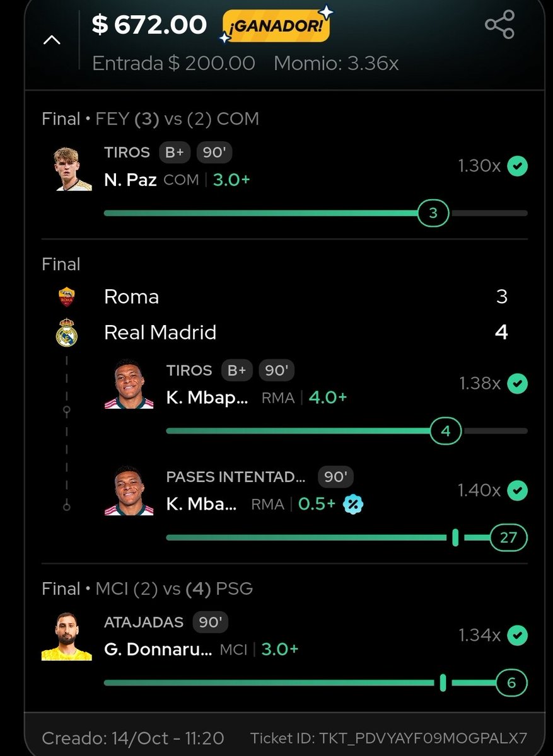Click the progress slider marker showing 27
Image resolution: width=553 pixels, height=756 pixels.
[x=508, y=537]
